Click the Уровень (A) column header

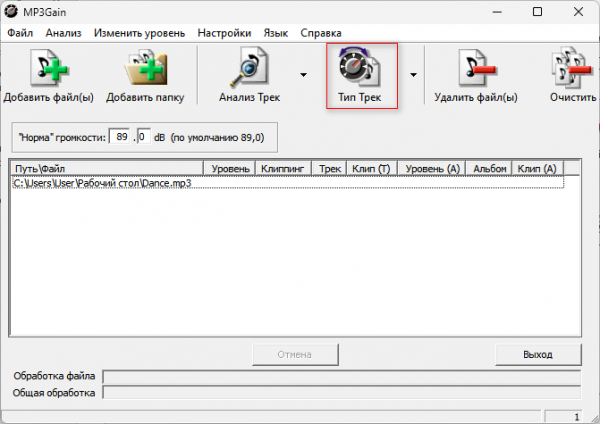(x=432, y=169)
